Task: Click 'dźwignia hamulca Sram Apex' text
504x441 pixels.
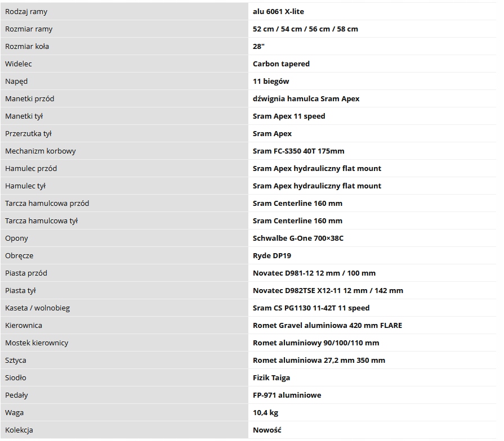Action: click(306, 98)
